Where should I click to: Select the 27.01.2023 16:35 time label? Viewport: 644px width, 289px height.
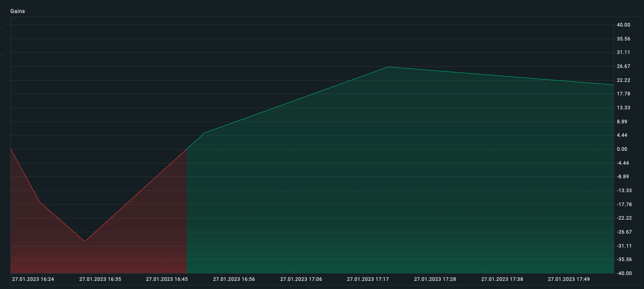coord(100,279)
